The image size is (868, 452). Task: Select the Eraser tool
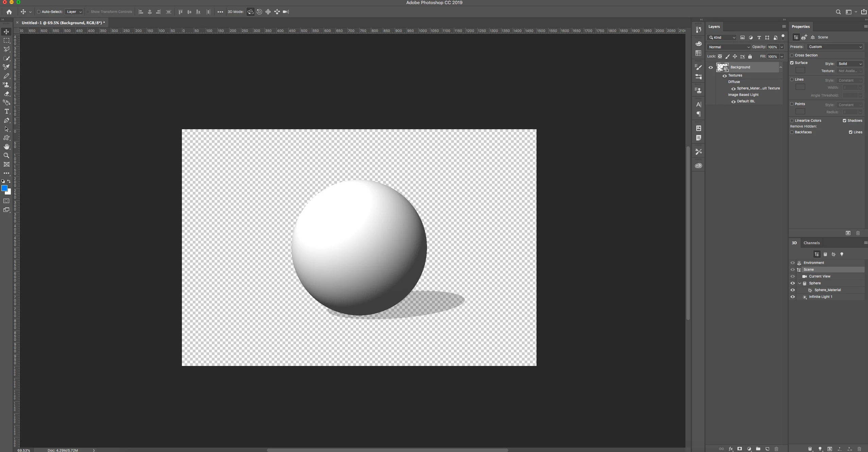[x=6, y=94]
